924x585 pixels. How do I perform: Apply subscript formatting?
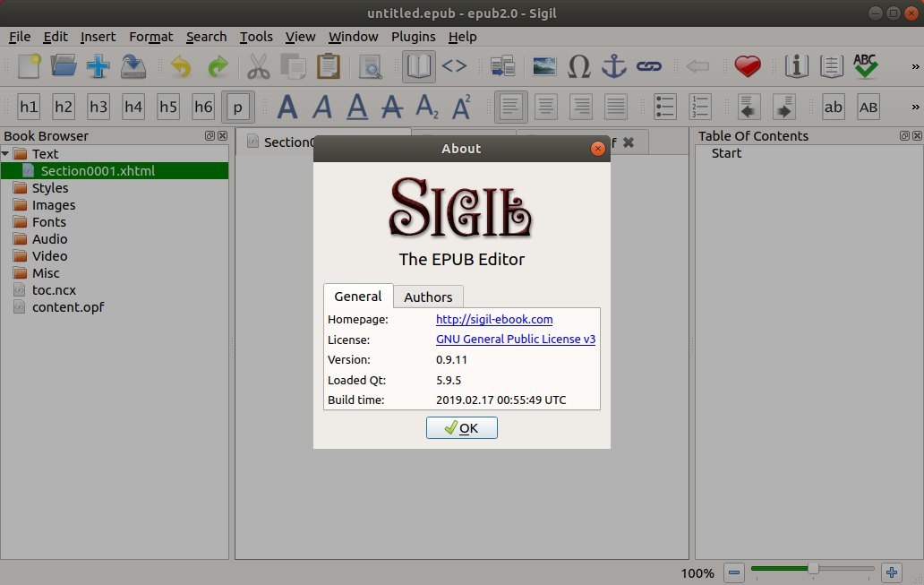pos(427,107)
